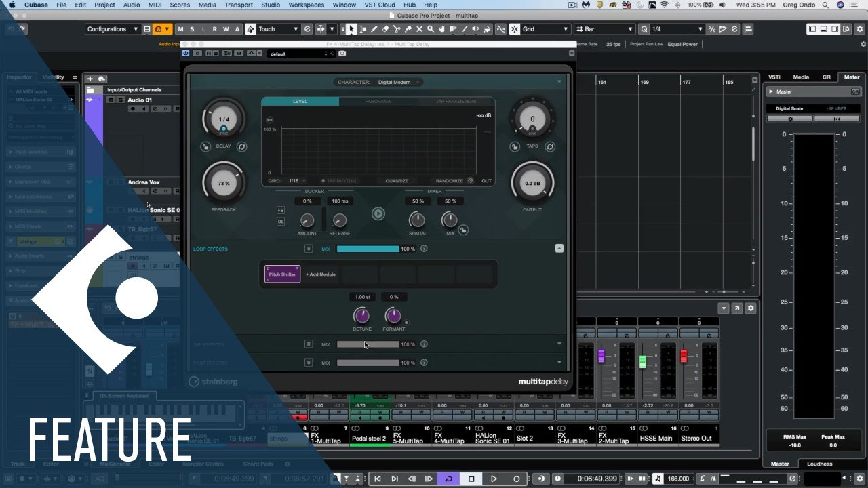Switch to the Loudness tab
This screenshot has height=488, width=868.
point(819,464)
